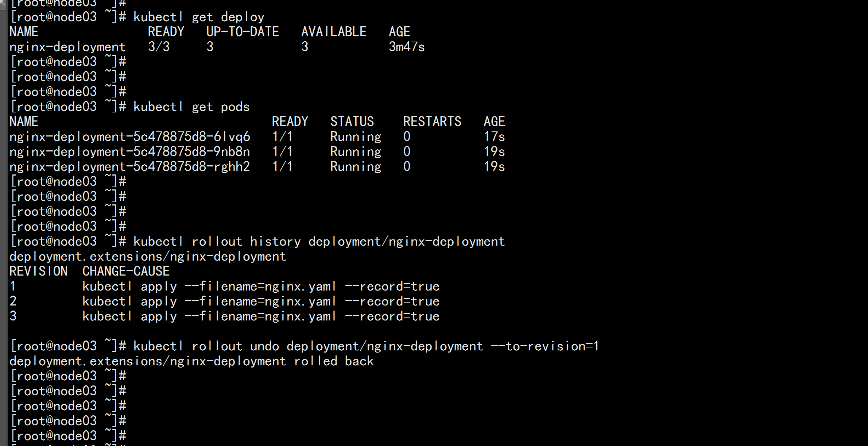Screen dimensions: 868x446
Task: Click the 'kubectl get deploy' command text
Action: (x=199, y=17)
